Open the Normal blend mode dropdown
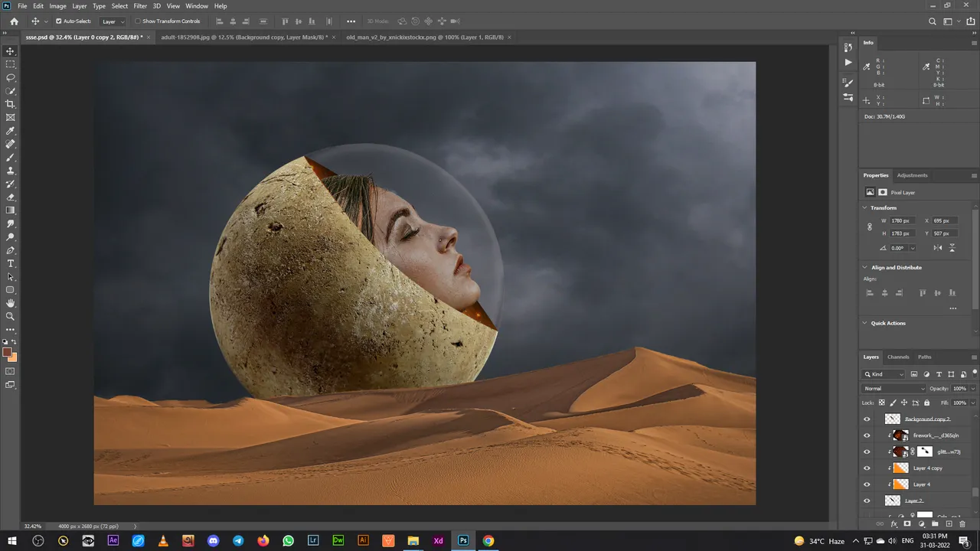 (x=894, y=389)
